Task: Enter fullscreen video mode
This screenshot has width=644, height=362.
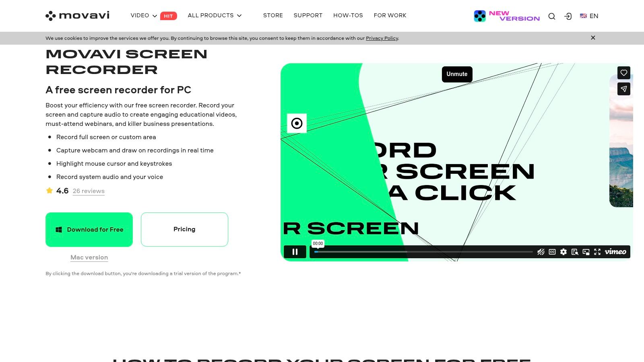Action: pos(597,252)
